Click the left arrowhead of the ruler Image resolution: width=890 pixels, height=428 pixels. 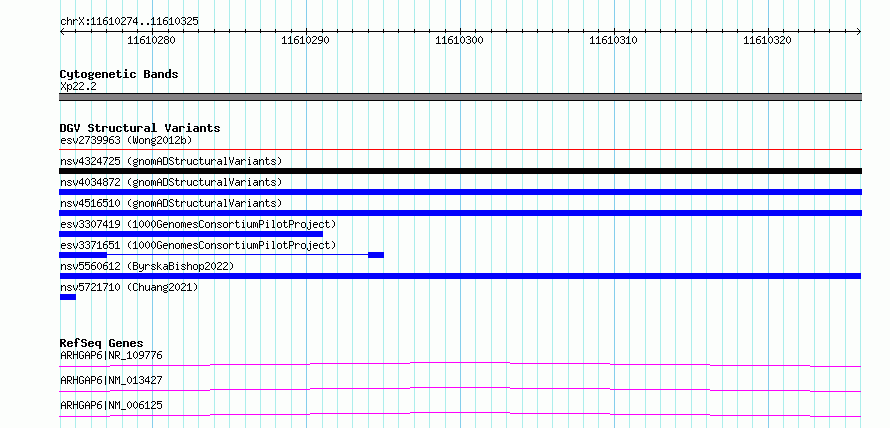62,32
